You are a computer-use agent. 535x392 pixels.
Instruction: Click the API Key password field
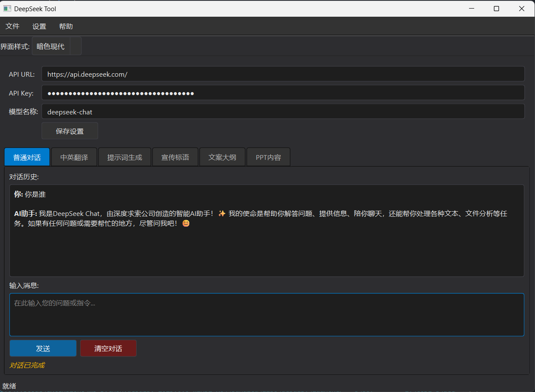click(x=283, y=93)
